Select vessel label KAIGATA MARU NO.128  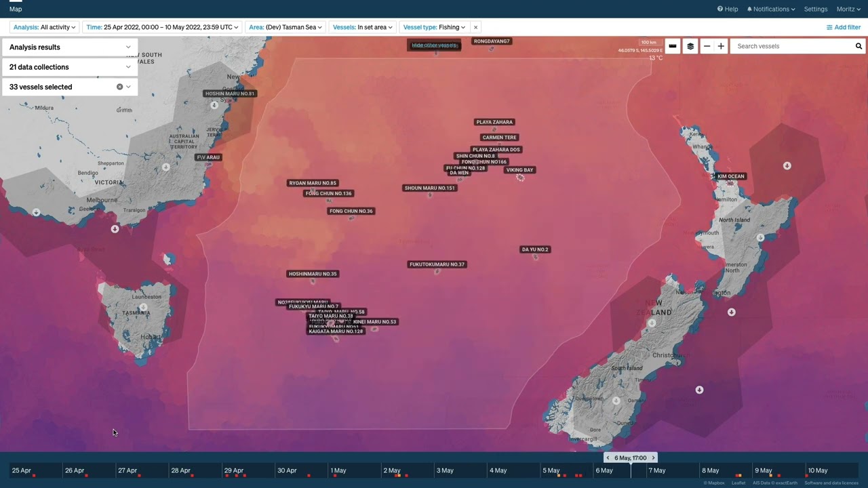pyautogui.click(x=336, y=331)
